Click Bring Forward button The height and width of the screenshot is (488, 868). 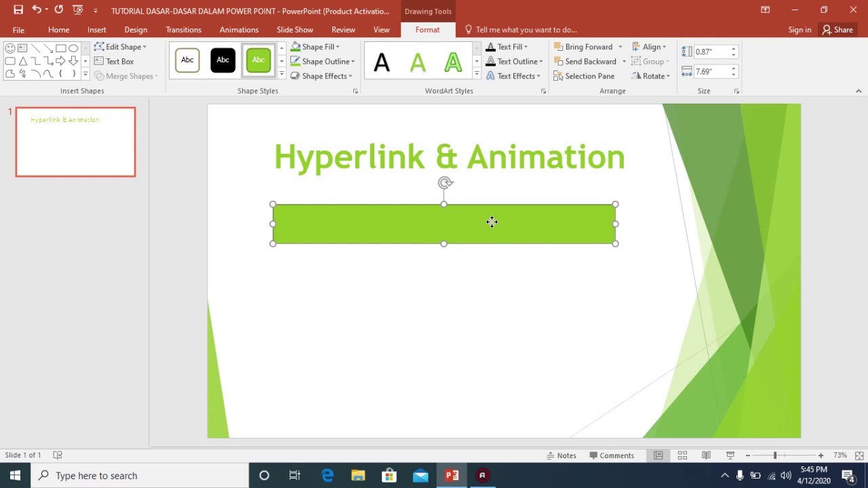(x=583, y=47)
